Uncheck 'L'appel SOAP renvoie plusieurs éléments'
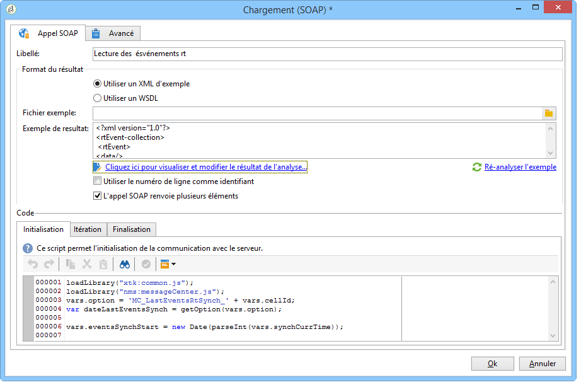This screenshot has height=392, width=586. [97, 196]
